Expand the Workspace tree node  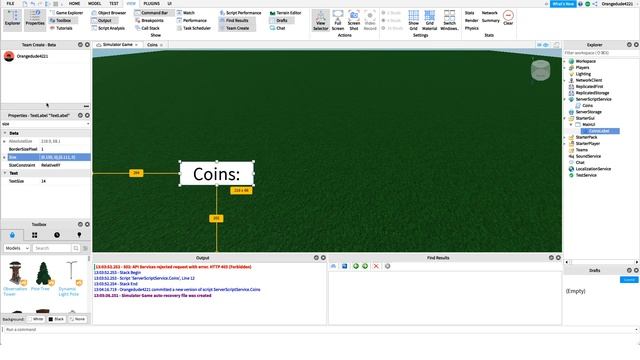click(565, 61)
